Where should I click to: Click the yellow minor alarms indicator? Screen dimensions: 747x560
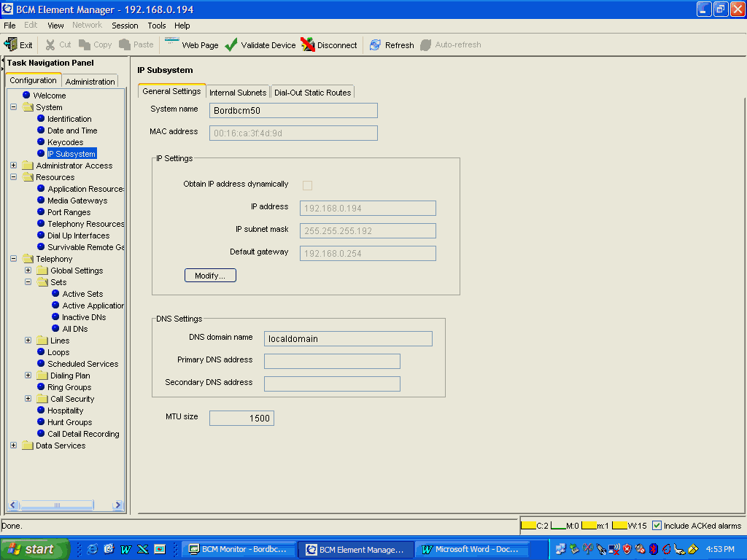589,525
